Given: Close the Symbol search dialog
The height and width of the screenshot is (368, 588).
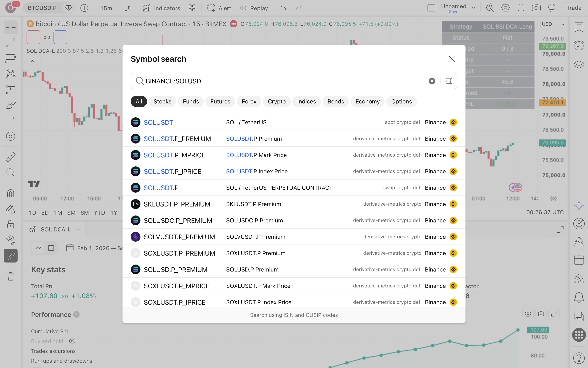Looking at the screenshot, I should point(451,59).
